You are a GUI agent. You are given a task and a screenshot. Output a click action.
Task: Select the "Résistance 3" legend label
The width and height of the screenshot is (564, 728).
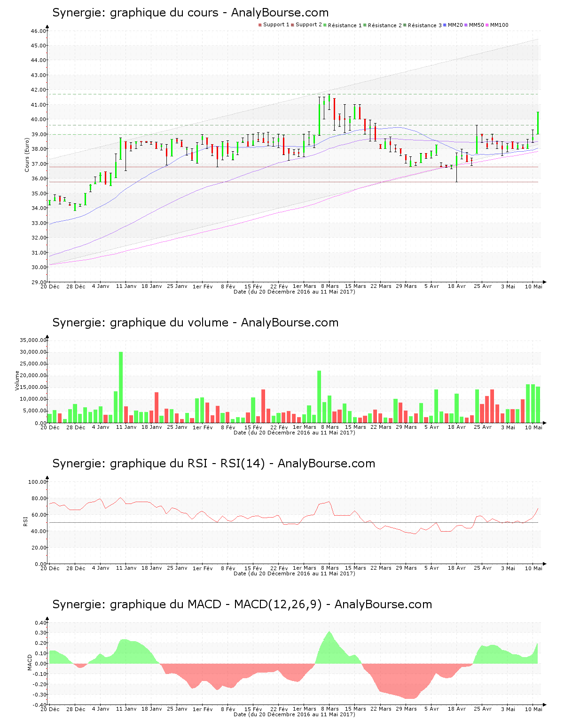point(425,25)
